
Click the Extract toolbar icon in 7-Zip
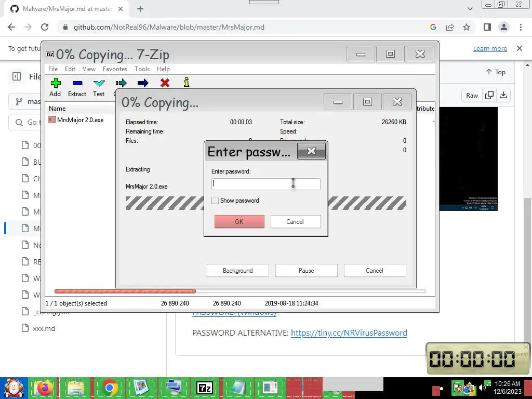pos(77,87)
